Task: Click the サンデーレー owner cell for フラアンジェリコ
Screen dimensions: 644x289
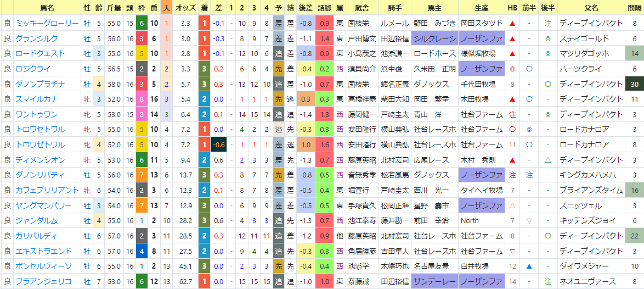Action: [435, 282]
